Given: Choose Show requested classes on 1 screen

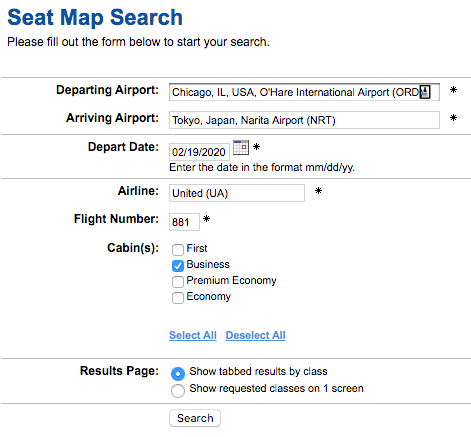Looking at the screenshot, I should pyautogui.click(x=178, y=390).
